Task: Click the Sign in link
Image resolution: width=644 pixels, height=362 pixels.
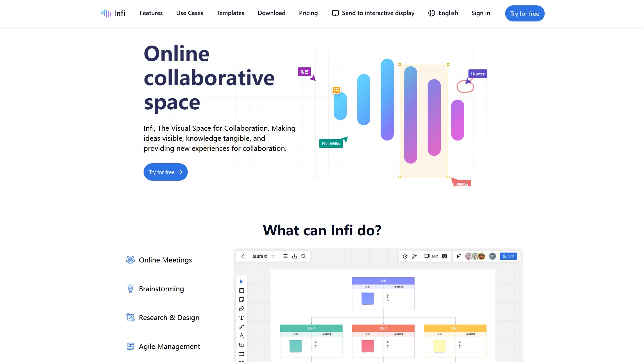Action: pyautogui.click(x=481, y=13)
